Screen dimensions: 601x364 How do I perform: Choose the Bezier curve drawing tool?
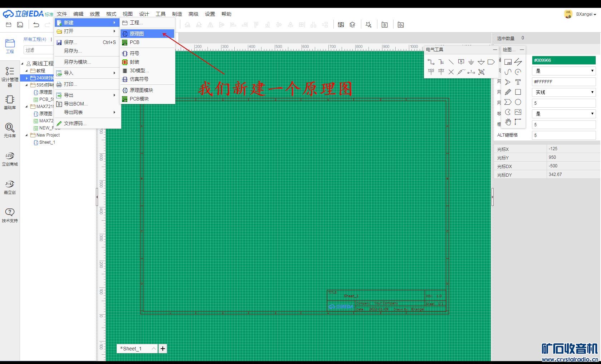click(508, 72)
